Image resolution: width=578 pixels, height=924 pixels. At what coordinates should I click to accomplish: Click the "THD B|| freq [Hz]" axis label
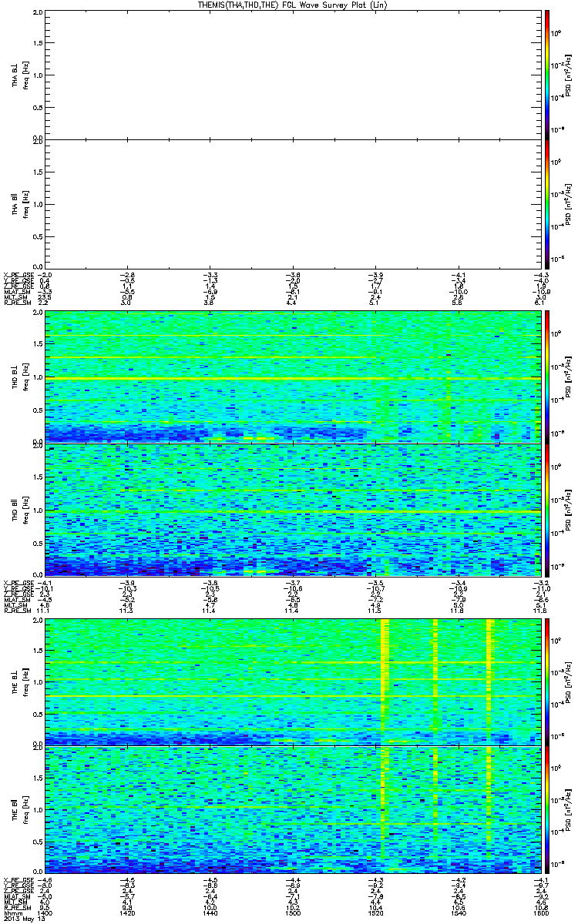[x=20, y=509]
